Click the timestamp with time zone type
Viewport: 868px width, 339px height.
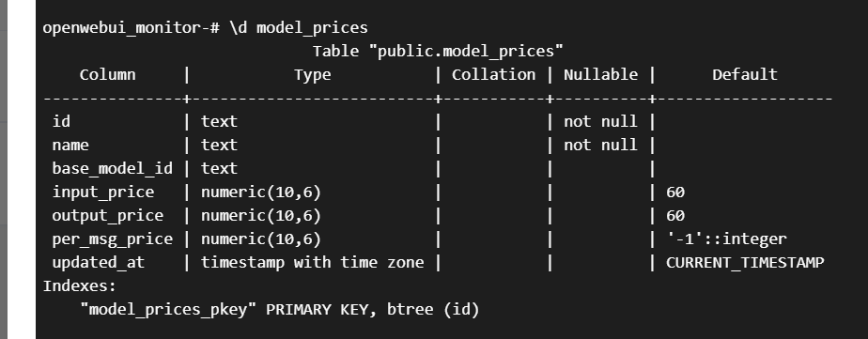(x=312, y=262)
